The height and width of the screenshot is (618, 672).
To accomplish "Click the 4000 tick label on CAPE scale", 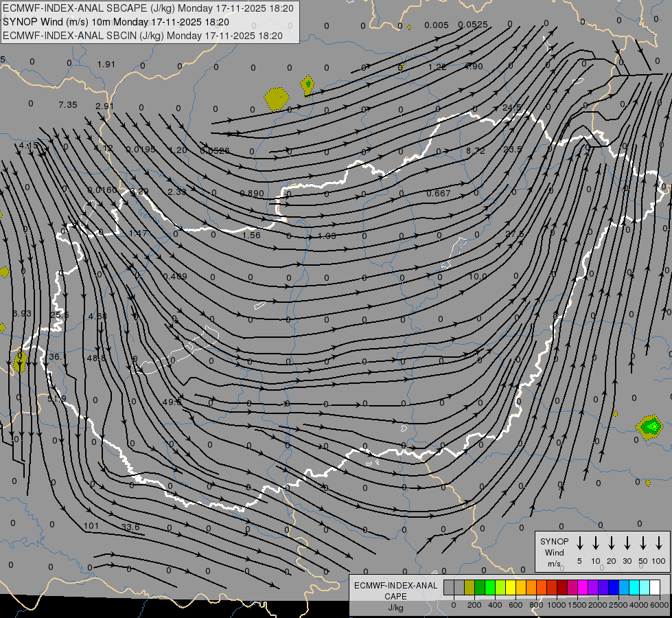I will pos(639,605).
